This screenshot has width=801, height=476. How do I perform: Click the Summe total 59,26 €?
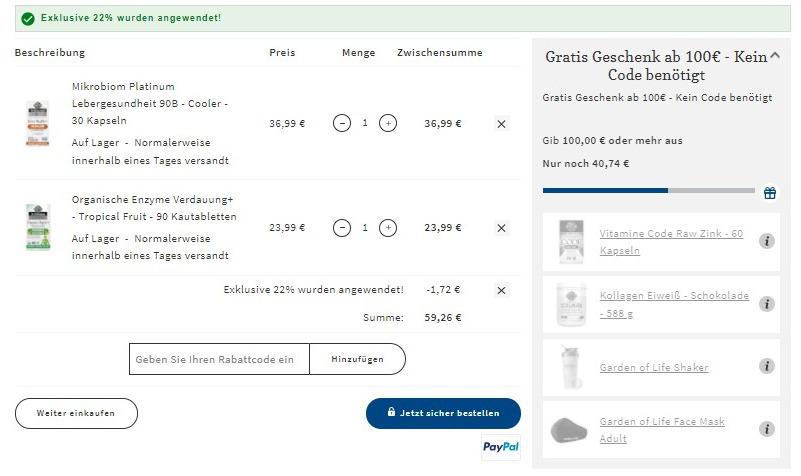click(x=442, y=318)
